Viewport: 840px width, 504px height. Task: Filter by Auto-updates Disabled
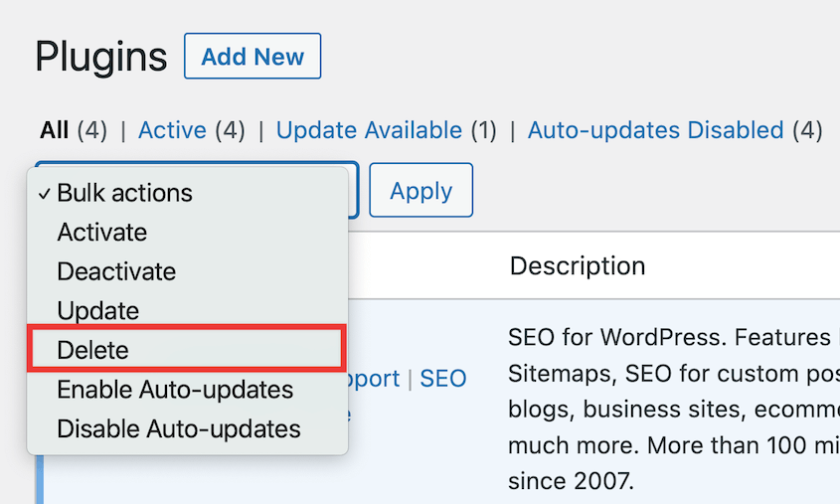656,130
